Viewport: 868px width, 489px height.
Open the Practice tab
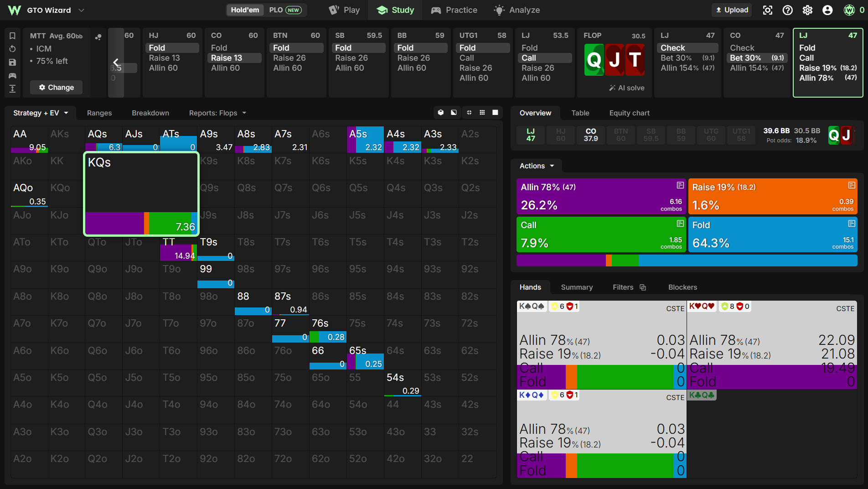[454, 10]
